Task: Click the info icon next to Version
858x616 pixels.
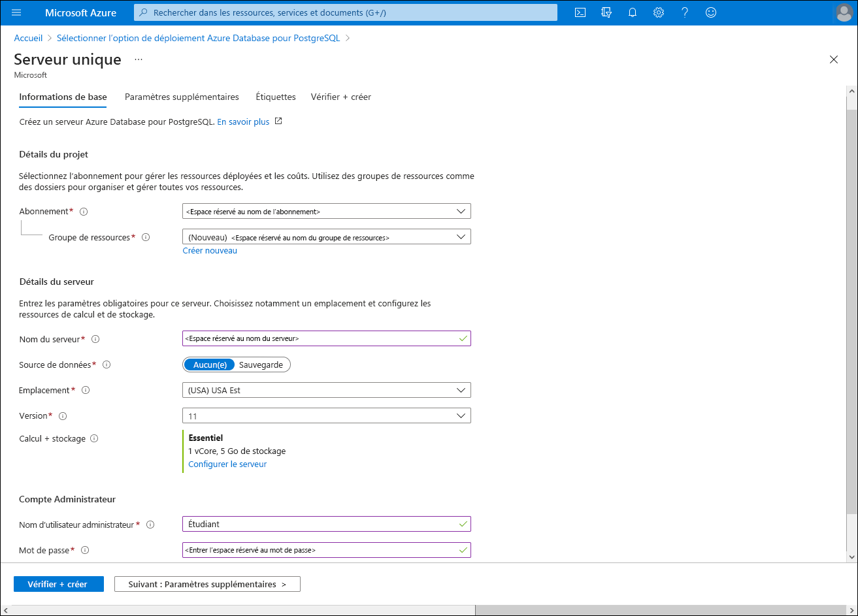Action: (x=63, y=415)
